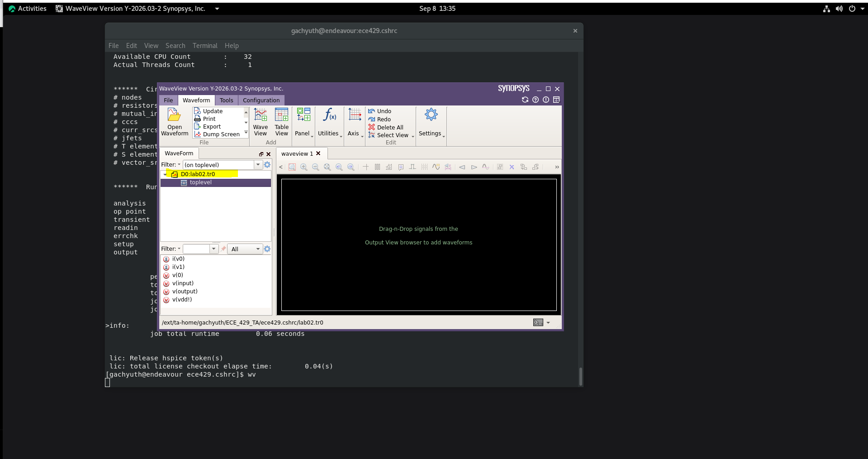Open the Utilities f(x) tool
Image resolution: width=868 pixels, height=459 pixels.
(x=329, y=122)
